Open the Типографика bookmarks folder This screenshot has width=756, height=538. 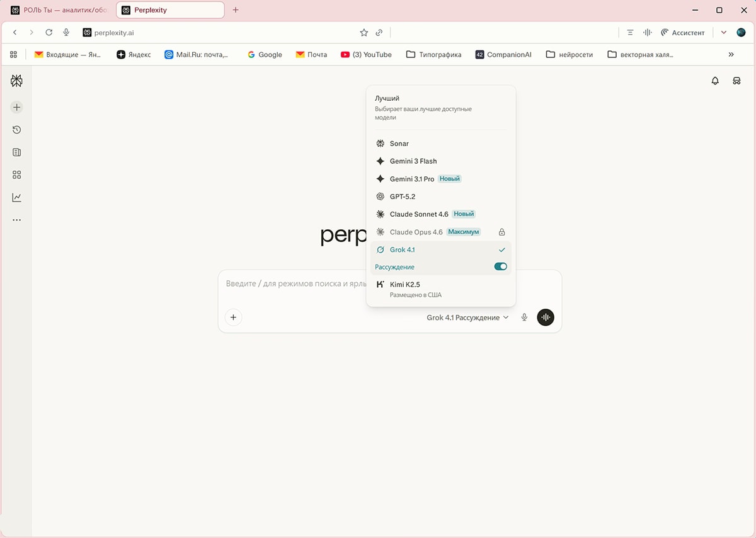click(x=434, y=55)
